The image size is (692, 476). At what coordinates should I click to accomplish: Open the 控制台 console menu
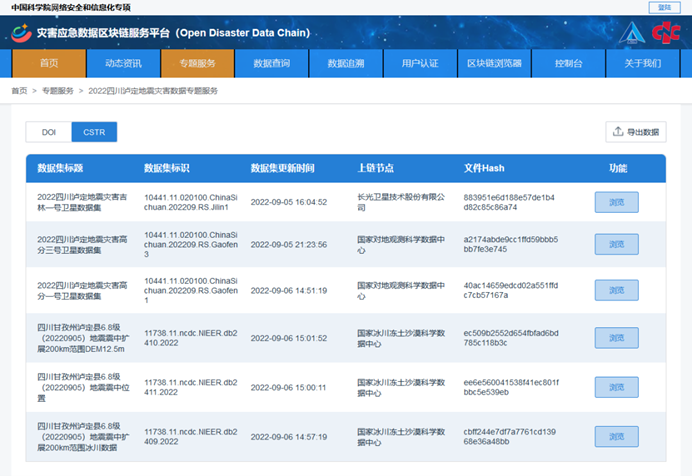pos(569,64)
